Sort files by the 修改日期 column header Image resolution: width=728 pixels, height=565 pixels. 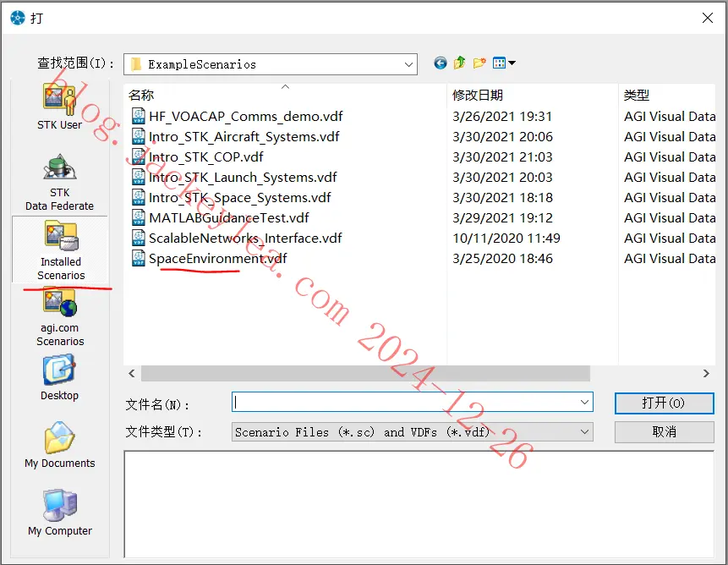point(478,96)
